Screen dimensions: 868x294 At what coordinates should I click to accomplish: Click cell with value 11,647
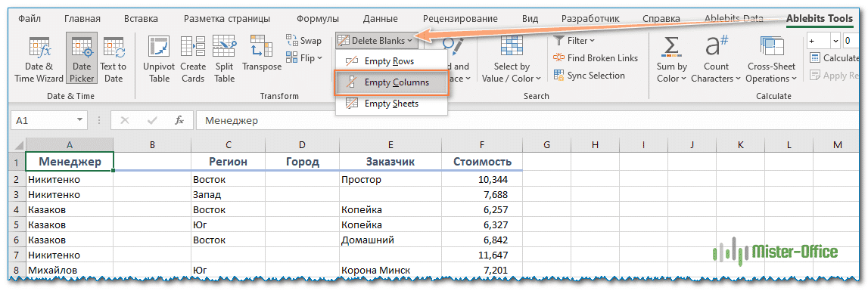tap(482, 255)
